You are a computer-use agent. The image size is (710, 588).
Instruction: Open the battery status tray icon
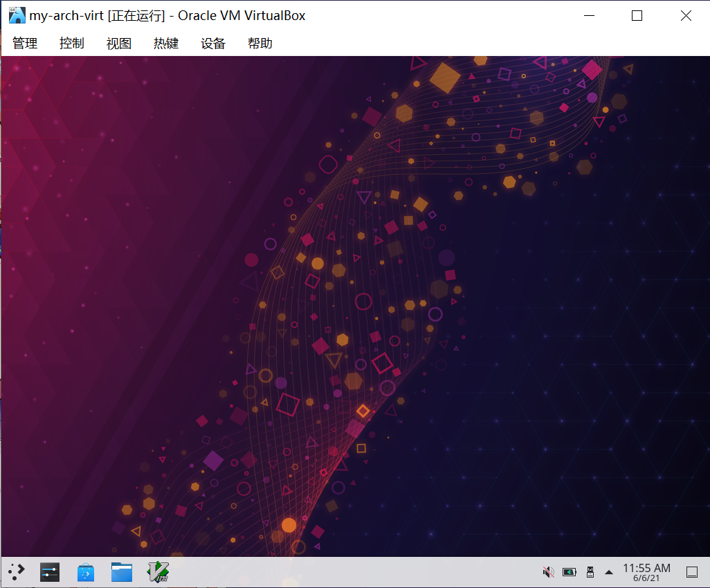click(x=568, y=571)
